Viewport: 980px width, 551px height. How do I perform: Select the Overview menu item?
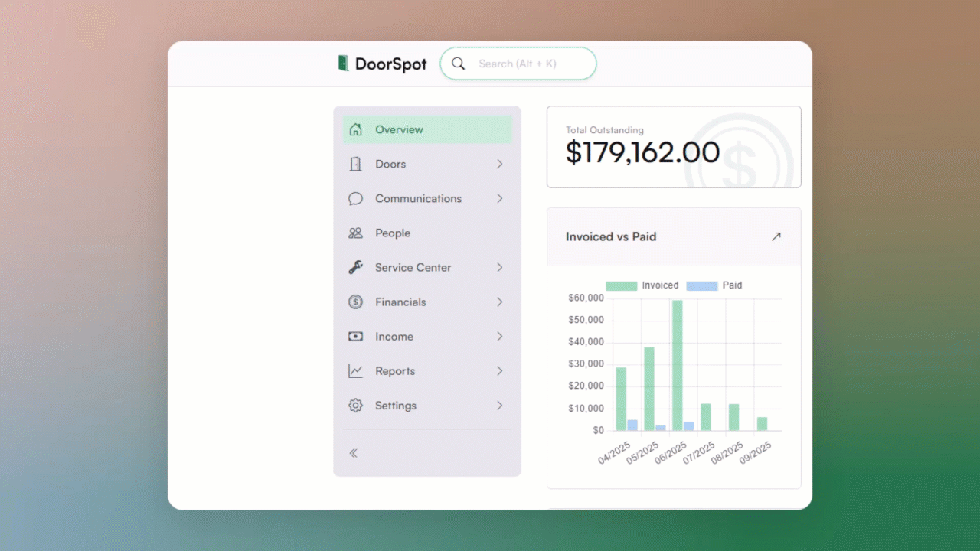(x=427, y=129)
